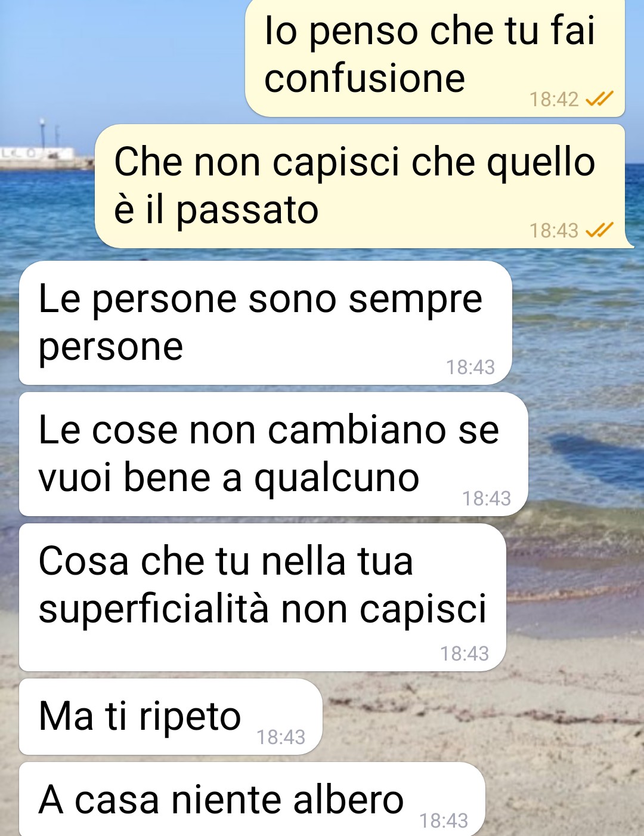Screen dimensions: 644x836
Task: Tap the timestamp next to "Ma ti ripeto"
Action: (281, 737)
